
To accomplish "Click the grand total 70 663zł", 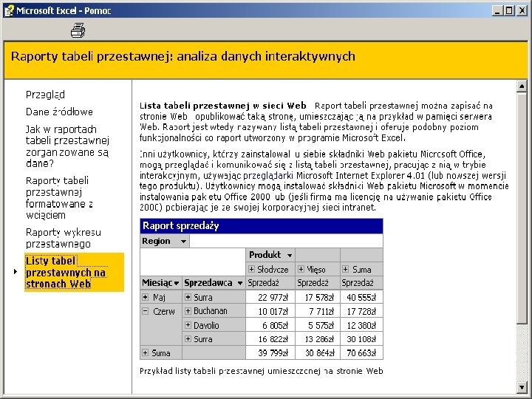I will (x=361, y=353).
